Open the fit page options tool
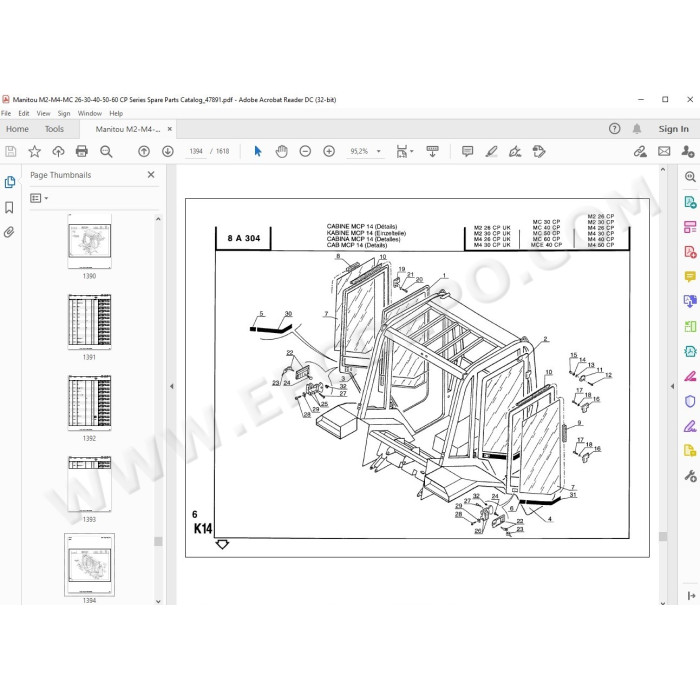700x700 pixels. pyautogui.click(x=402, y=151)
